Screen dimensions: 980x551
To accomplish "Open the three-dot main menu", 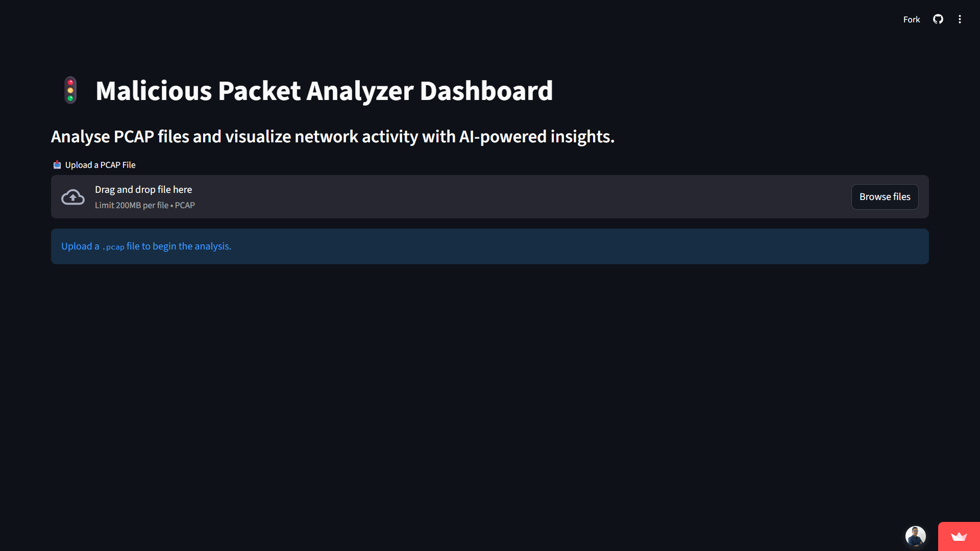I will coord(960,19).
